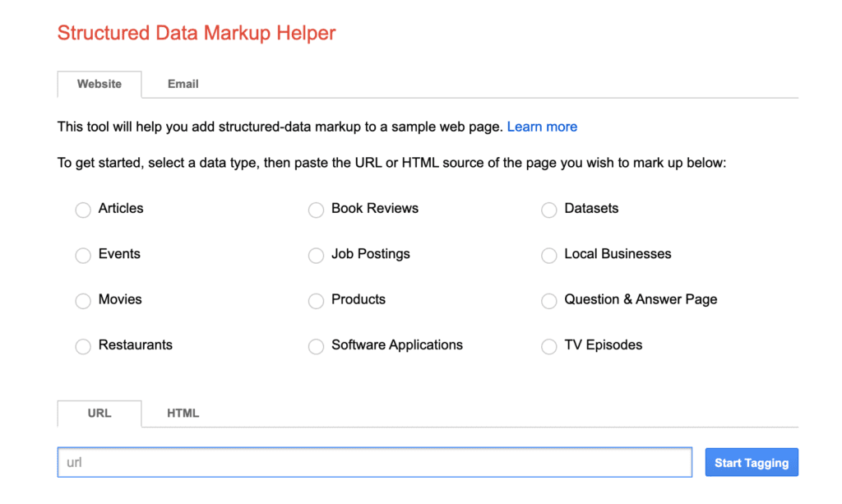Choose the Local Businesses data type
Screen dimensions: 842x504
(x=548, y=256)
